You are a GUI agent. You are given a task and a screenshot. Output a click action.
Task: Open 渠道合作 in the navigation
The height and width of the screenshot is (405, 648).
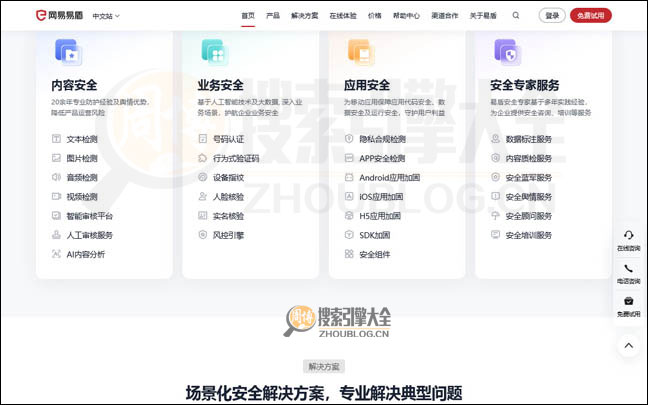[445, 16]
